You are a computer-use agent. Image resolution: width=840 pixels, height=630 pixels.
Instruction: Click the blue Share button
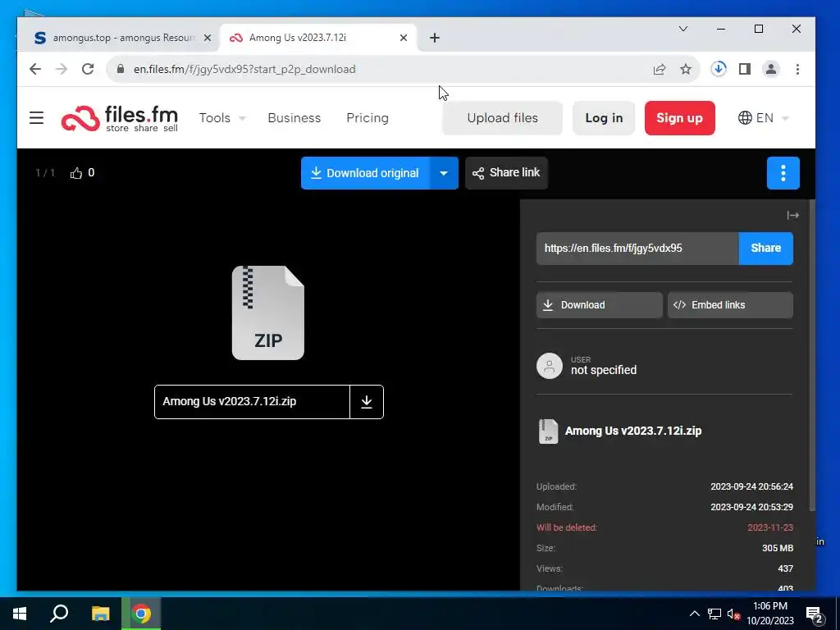pyautogui.click(x=765, y=249)
